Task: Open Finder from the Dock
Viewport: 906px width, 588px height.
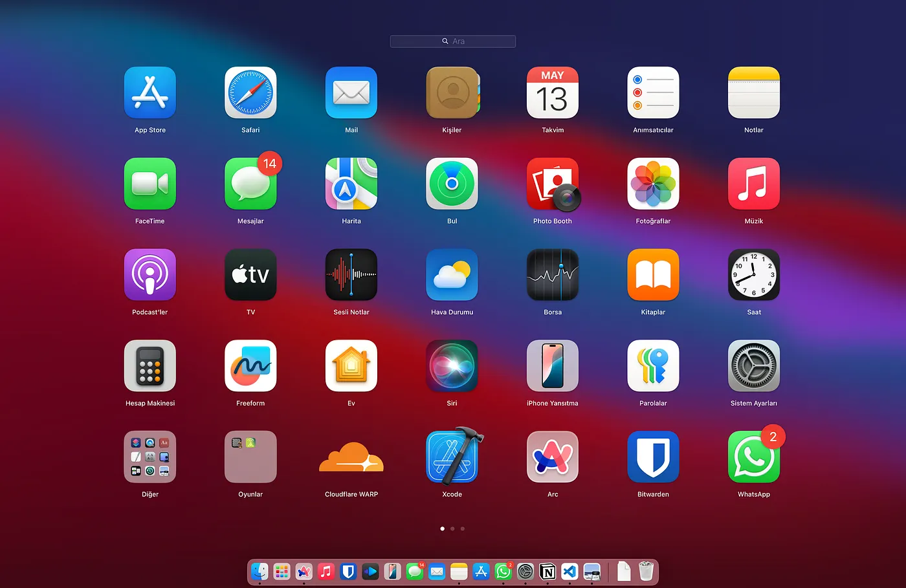Action: pyautogui.click(x=260, y=571)
